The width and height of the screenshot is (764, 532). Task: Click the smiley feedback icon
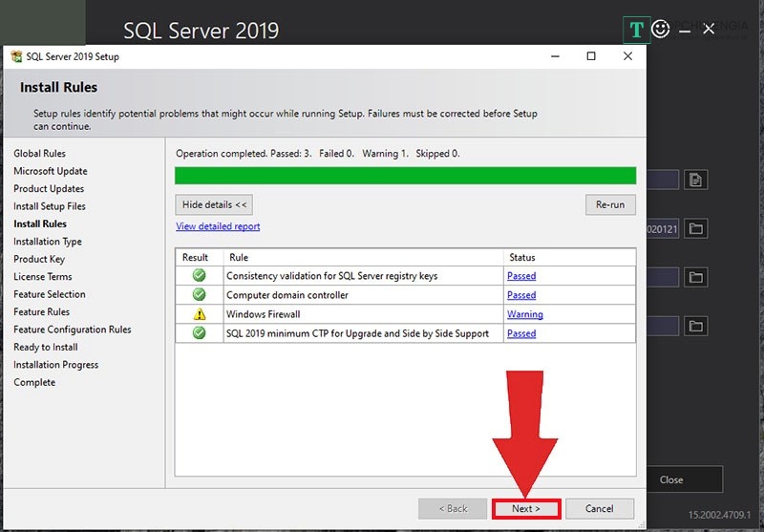tap(660, 30)
